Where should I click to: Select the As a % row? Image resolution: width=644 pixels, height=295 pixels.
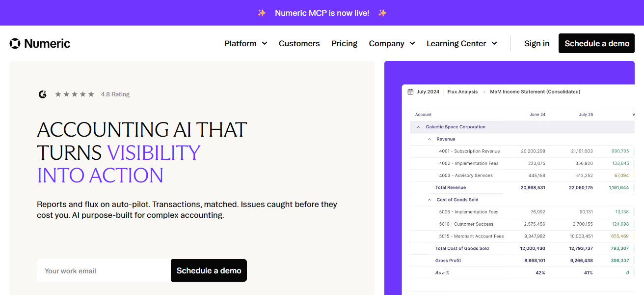point(522,273)
